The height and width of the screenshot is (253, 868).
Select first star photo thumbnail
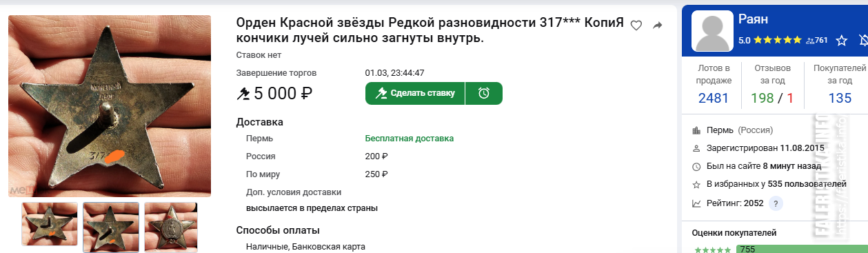tap(50, 224)
